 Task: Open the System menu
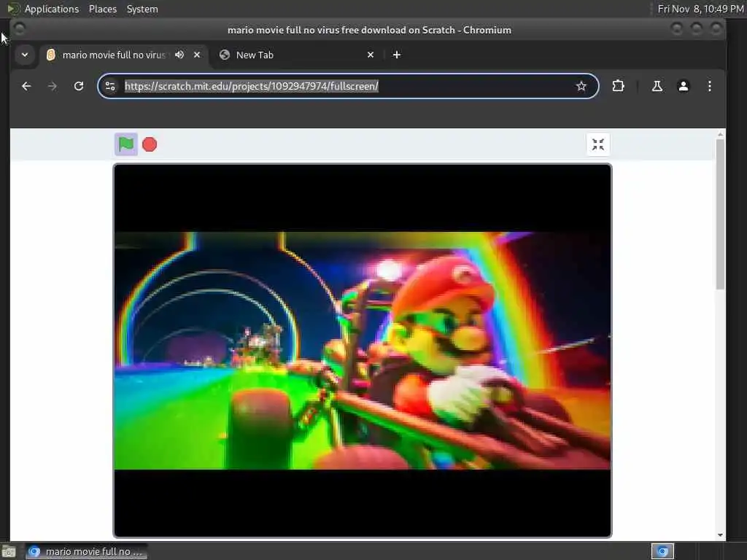point(142,9)
